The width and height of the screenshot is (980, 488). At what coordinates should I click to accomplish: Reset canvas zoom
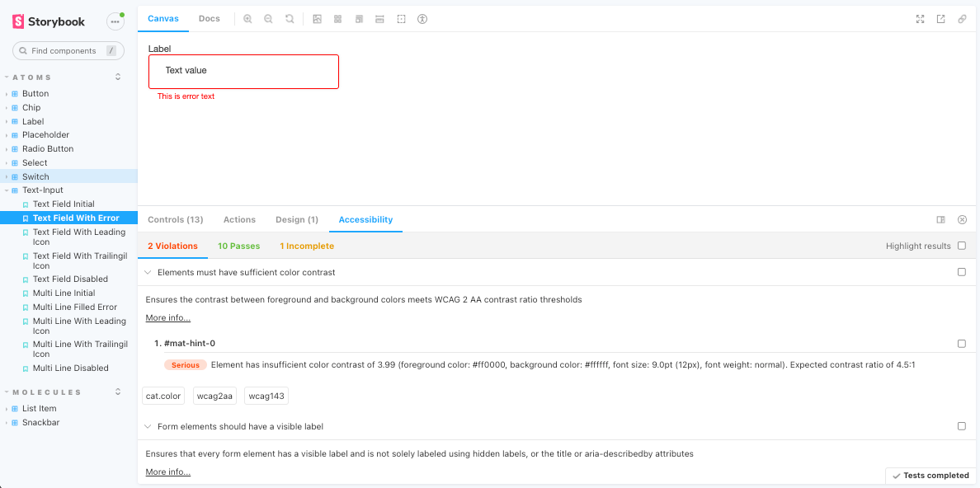290,19
